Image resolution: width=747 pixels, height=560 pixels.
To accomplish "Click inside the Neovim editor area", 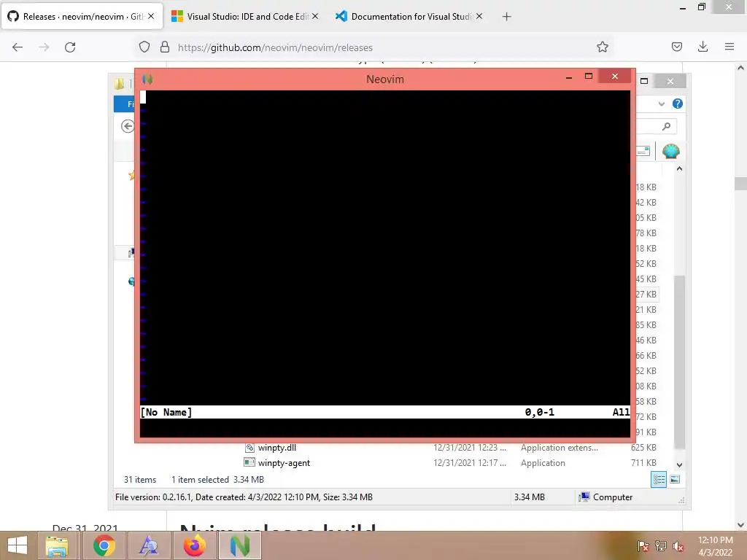I will (x=385, y=248).
